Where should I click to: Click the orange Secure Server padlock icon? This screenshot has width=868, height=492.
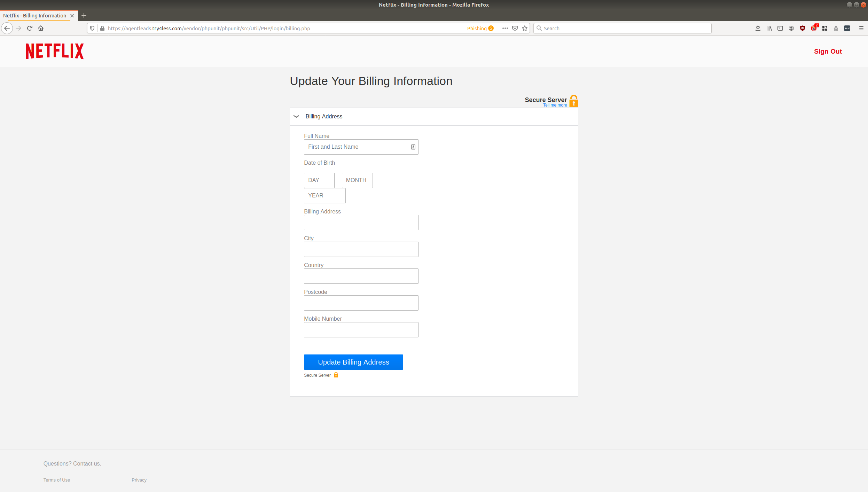[x=574, y=101]
